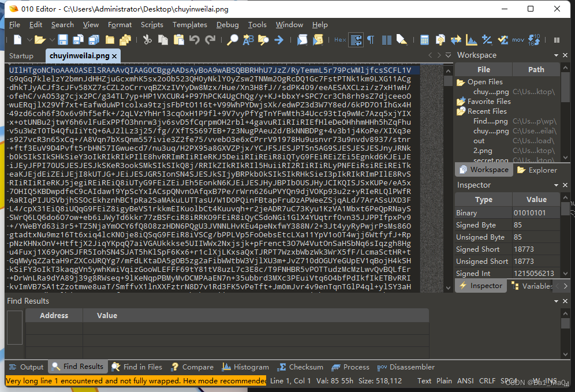Click the Unsigned Short value 18773
This screenshot has width=575, height=392.
536,261
